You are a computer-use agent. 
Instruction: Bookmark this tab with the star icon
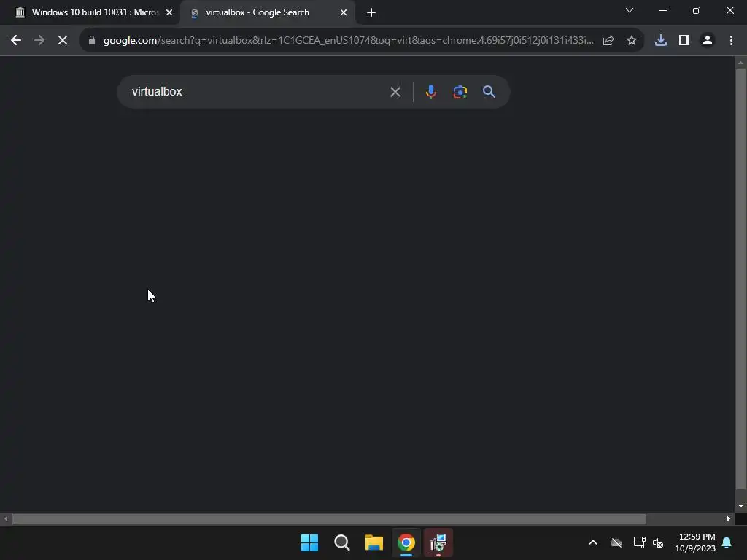[632, 41]
